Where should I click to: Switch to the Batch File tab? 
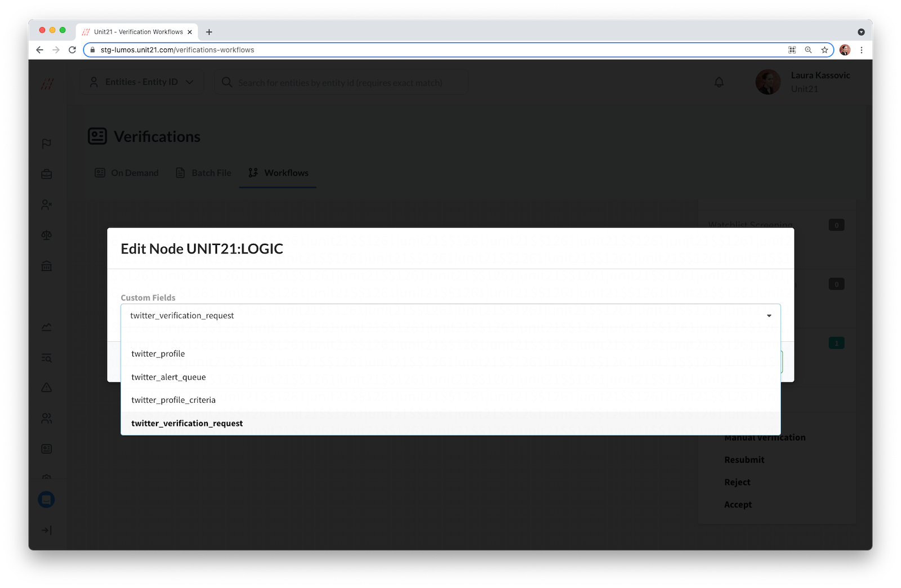pyautogui.click(x=203, y=173)
